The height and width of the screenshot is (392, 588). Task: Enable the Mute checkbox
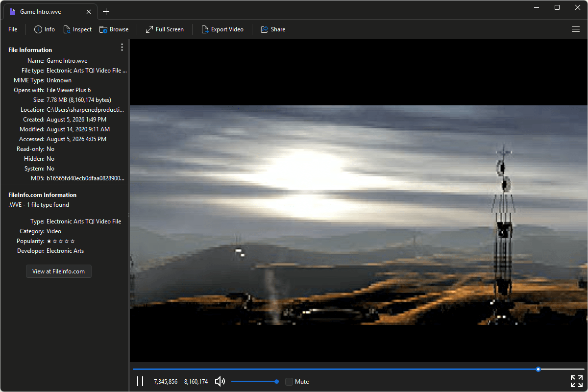(x=289, y=381)
